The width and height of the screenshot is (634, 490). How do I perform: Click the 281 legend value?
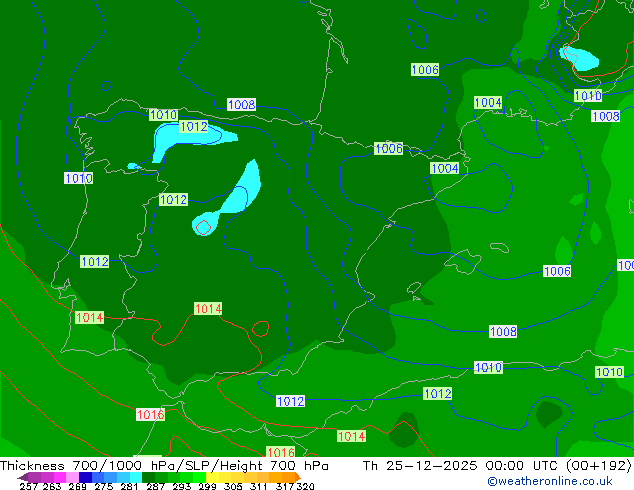tap(129, 486)
